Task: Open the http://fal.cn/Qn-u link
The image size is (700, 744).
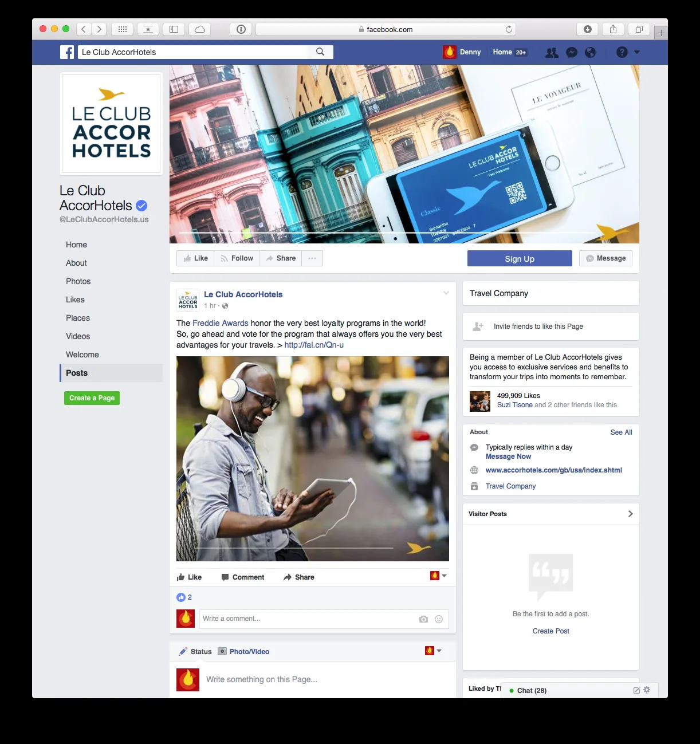Action: (x=314, y=345)
